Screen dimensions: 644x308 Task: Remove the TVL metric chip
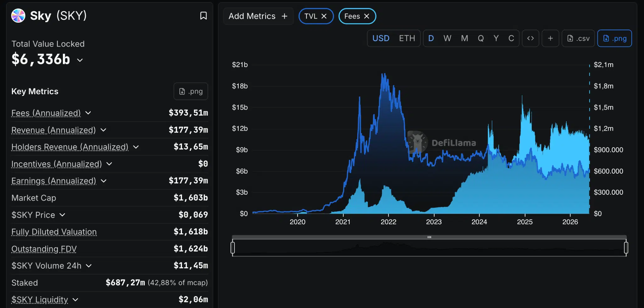(324, 16)
